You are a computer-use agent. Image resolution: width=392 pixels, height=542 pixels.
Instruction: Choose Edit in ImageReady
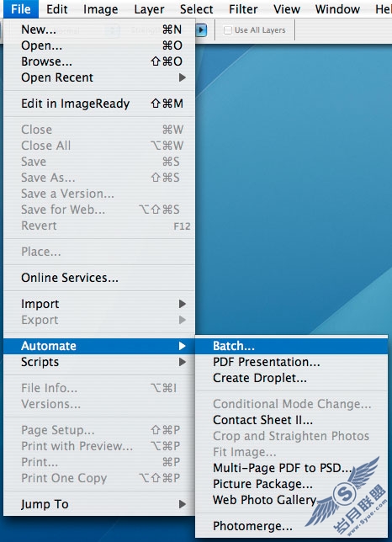point(99,104)
